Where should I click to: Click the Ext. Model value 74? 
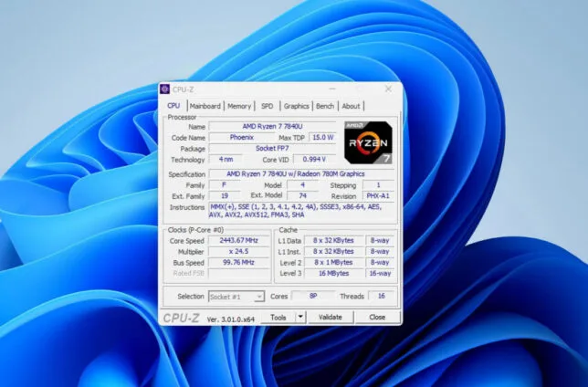point(302,195)
